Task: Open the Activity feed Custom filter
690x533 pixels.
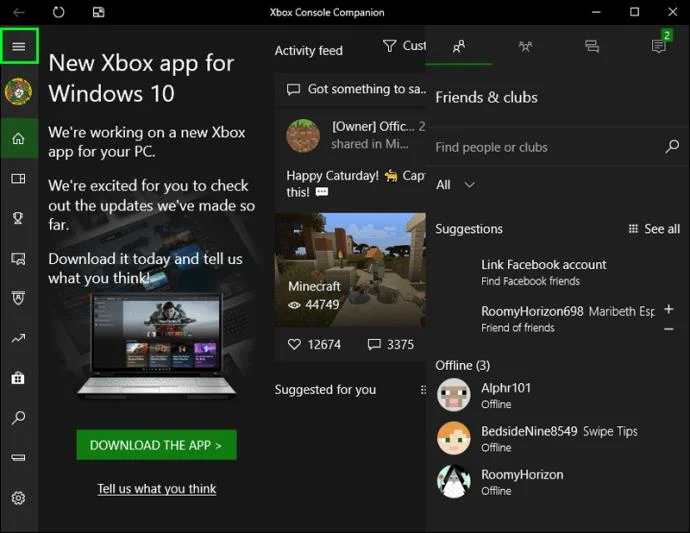Action: pos(404,46)
